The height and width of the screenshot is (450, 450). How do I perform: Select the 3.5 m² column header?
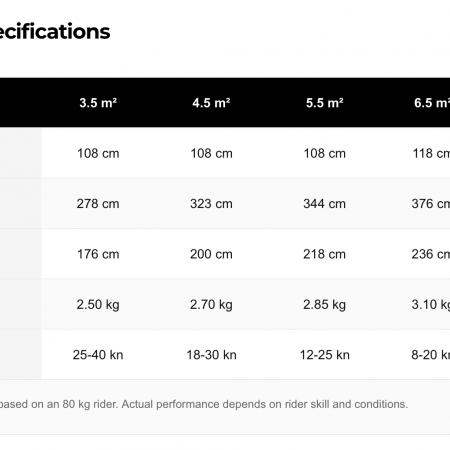tap(98, 103)
